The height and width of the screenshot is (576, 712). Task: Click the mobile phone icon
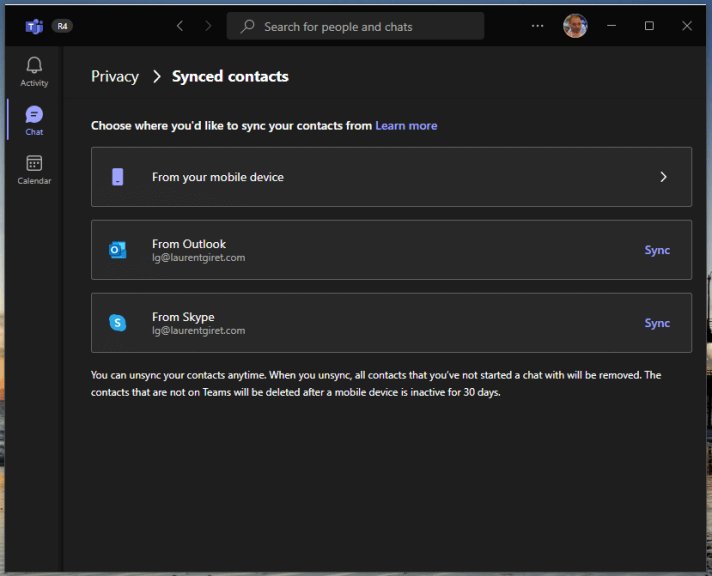(118, 177)
